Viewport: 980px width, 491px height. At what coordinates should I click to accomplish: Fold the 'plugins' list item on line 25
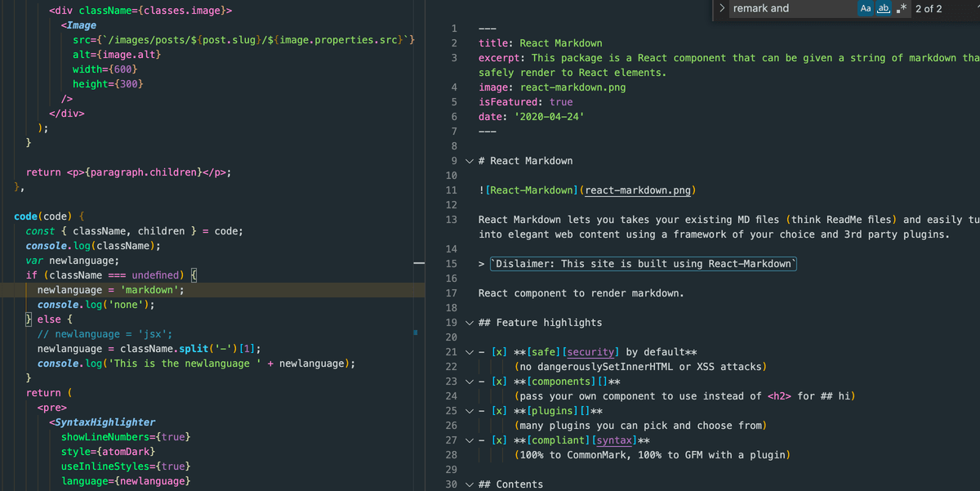point(469,411)
